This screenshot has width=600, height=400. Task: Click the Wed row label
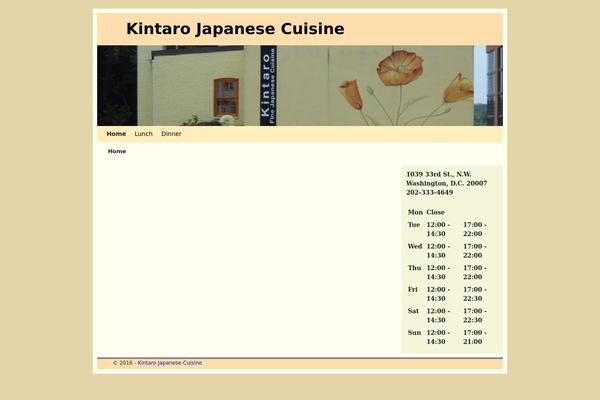[x=415, y=246]
